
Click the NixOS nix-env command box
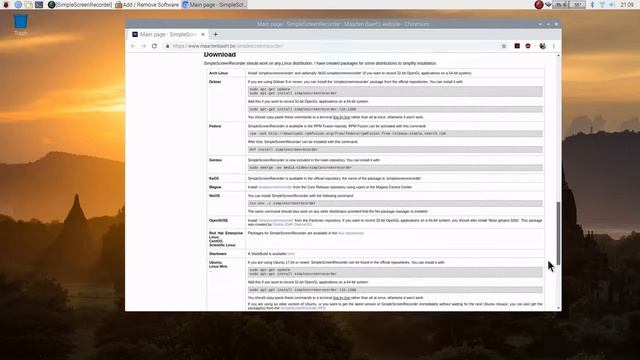coord(395,203)
